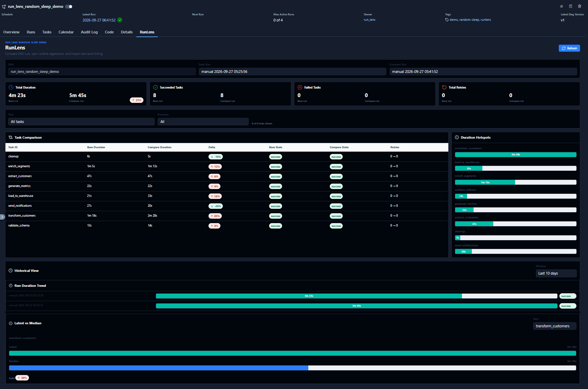Click the green success check beside Latest Run
The height and width of the screenshot is (389, 588).
[120, 20]
